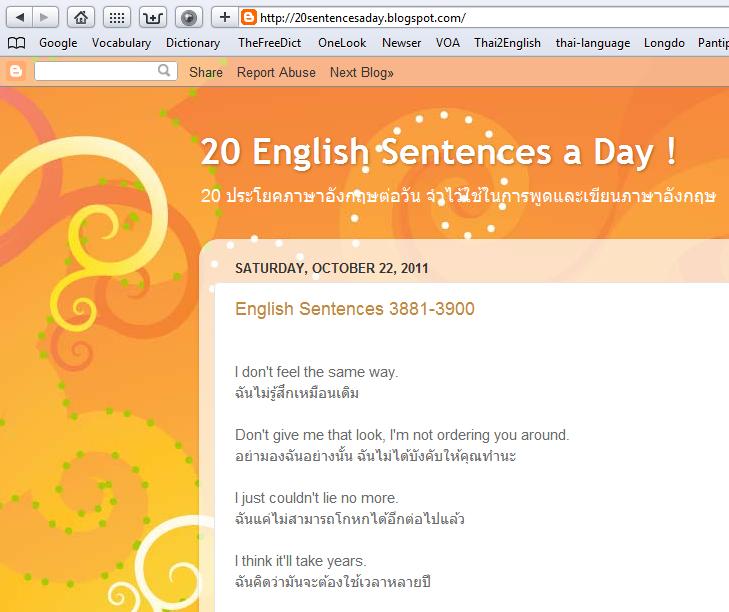Show Top Sites grid icon
729x612 pixels.
[116, 18]
